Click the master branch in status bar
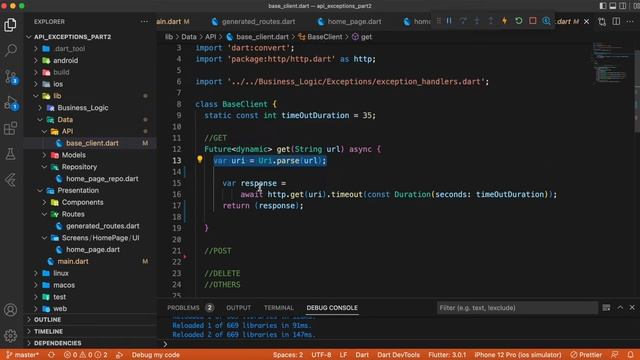 23,355
